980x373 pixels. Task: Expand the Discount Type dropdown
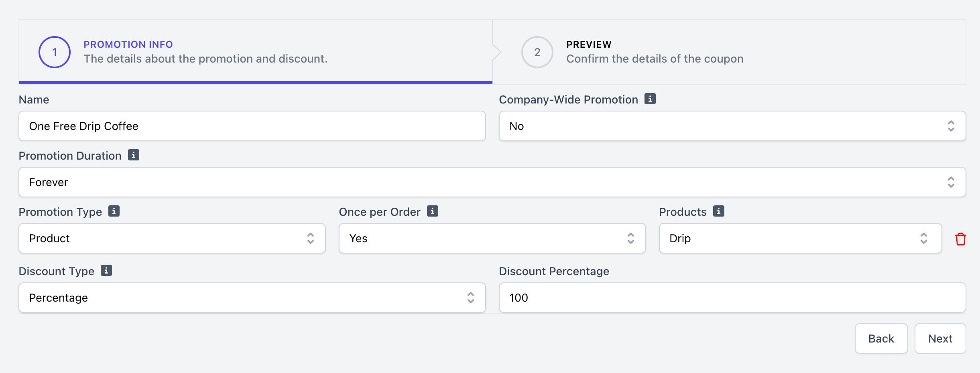[252, 298]
